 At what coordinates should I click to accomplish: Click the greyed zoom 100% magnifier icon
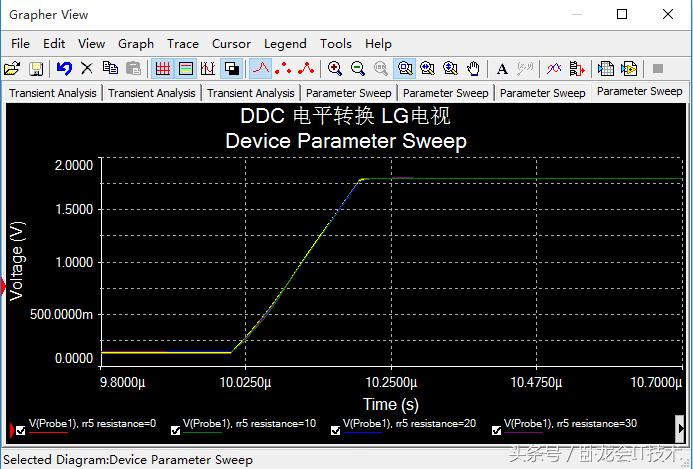[381, 69]
